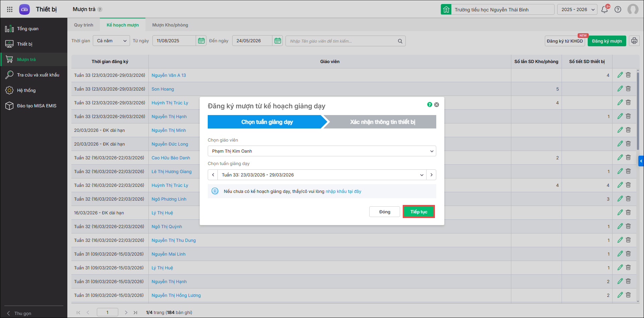Viewport: 644px width, 318px height.
Task: Open Hệ thống in sidebar
Action: point(34,90)
